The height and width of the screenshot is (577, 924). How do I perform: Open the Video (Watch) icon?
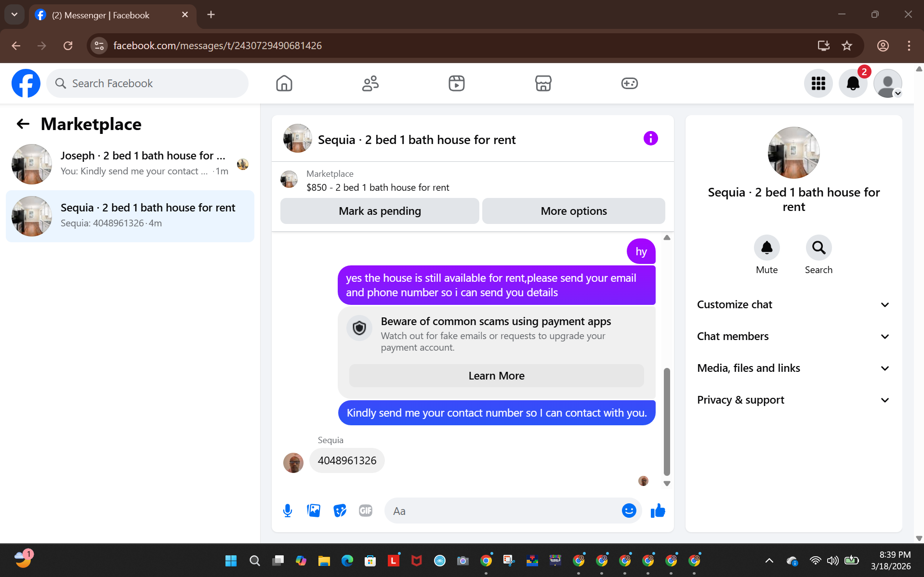[457, 83]
